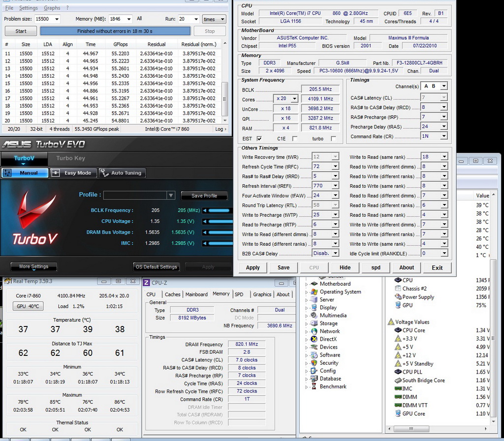Click the Easy Mode icon in TurboV
The image size is (504, 441).
[56, 173]
